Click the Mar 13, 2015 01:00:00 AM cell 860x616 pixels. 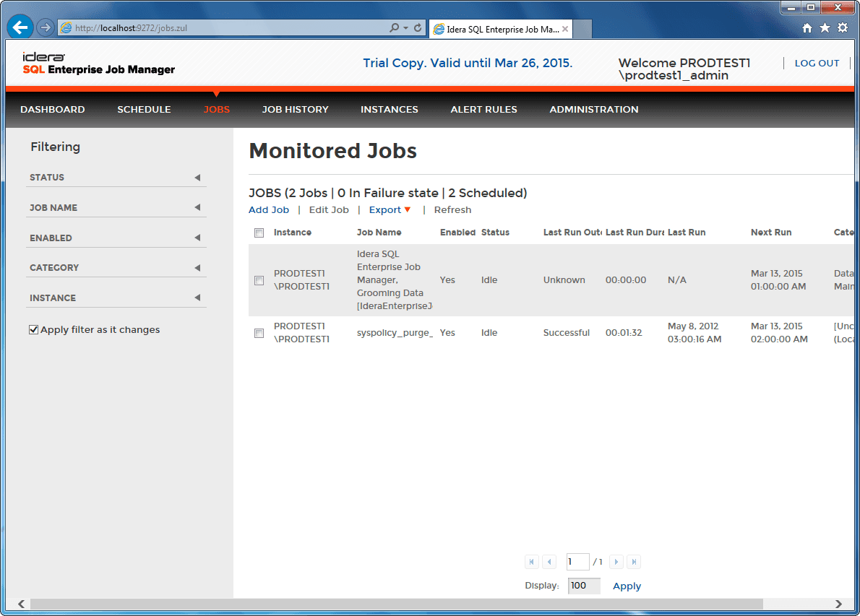(778, 280)
